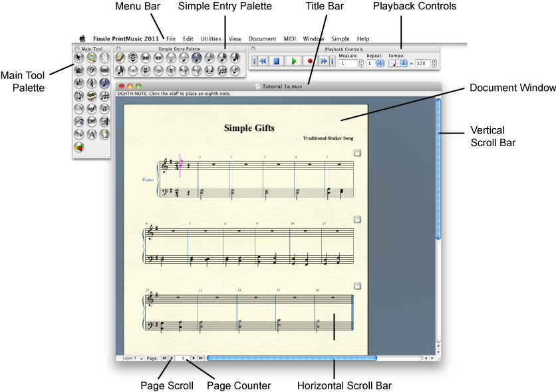556x392 pixels.
Task: Activate the HyperScribe keyboard tool
Action: pos(92,96)
